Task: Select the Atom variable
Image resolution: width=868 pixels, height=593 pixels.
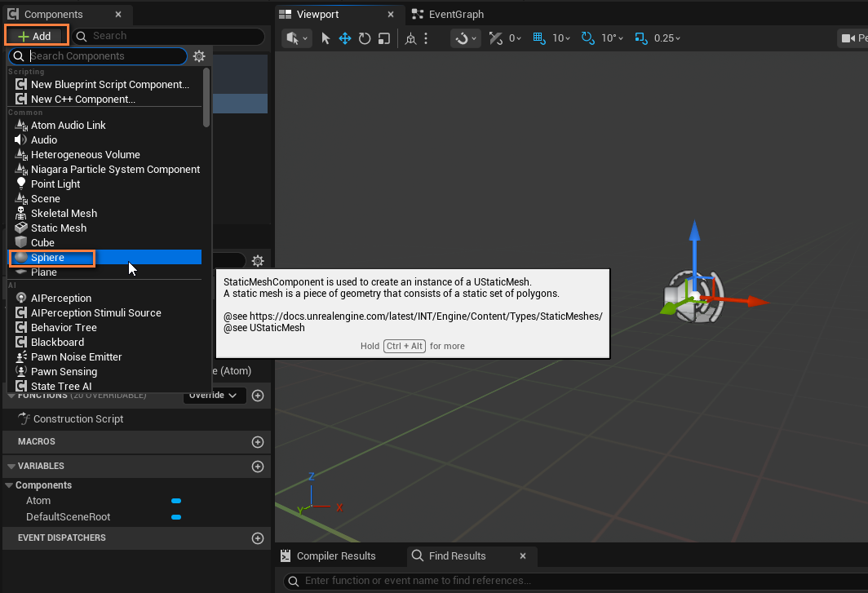Action: click(x=38, y=501)
